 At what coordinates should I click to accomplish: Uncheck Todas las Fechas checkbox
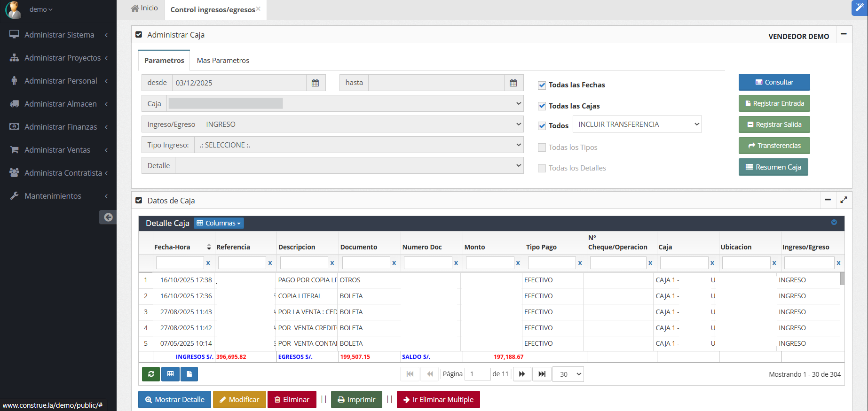point(542,85)
